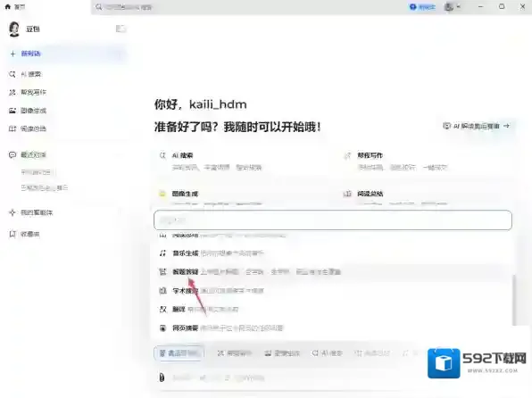Click the AI 搜索 chip below the list
Viewport: 532px width, 398px height.
[x=327, y=353]
